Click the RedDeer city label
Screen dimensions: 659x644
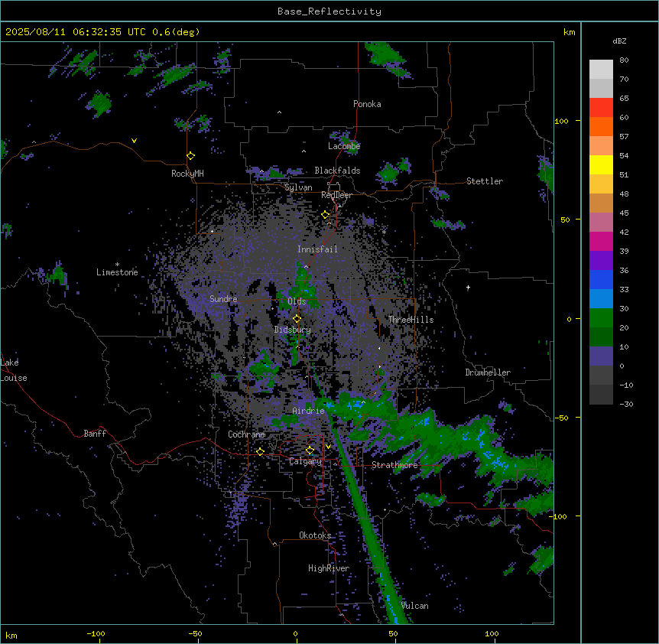(336, 195)
